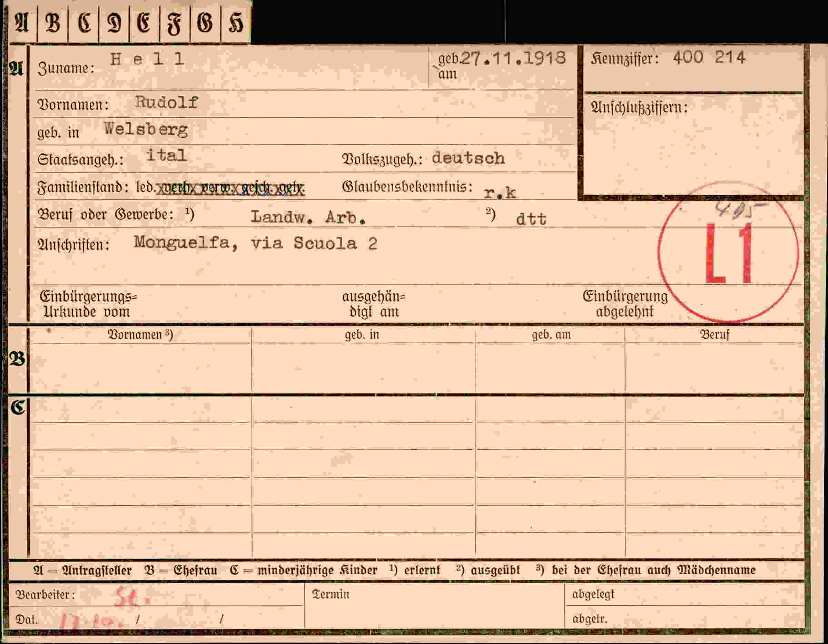Click the 'Anschriften:' label
828x644 pixels.
(73, 245)
